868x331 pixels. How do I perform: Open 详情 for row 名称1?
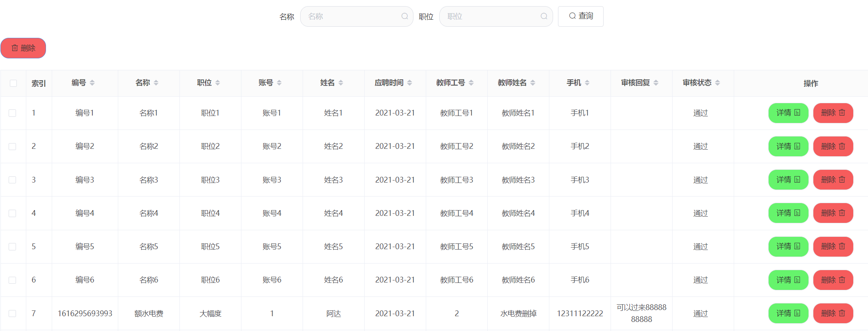coord(788,113)
